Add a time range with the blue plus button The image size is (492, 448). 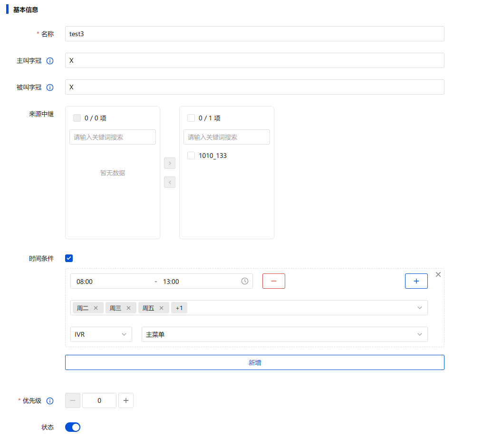416,281
